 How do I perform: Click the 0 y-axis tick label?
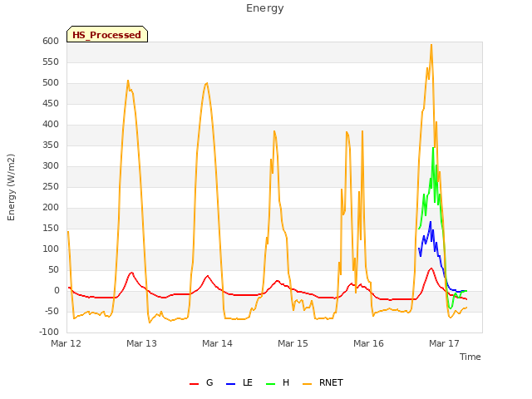tap(57, 290)
